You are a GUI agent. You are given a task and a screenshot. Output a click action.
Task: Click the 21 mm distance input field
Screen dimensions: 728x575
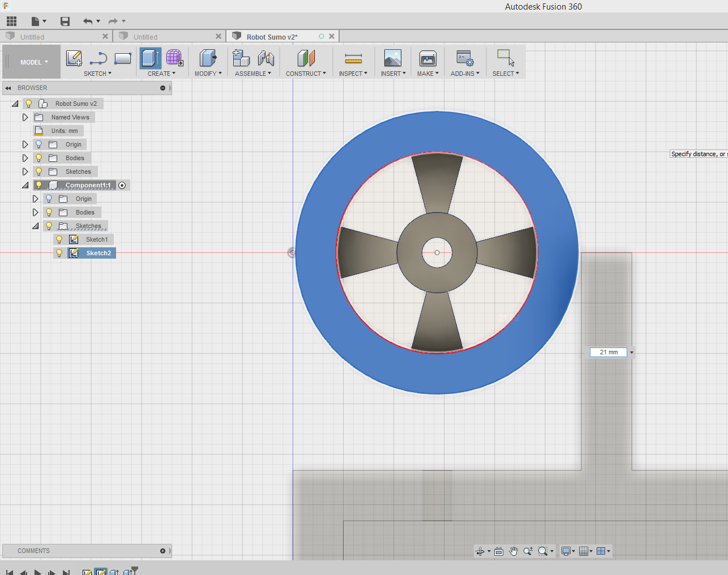609,352
